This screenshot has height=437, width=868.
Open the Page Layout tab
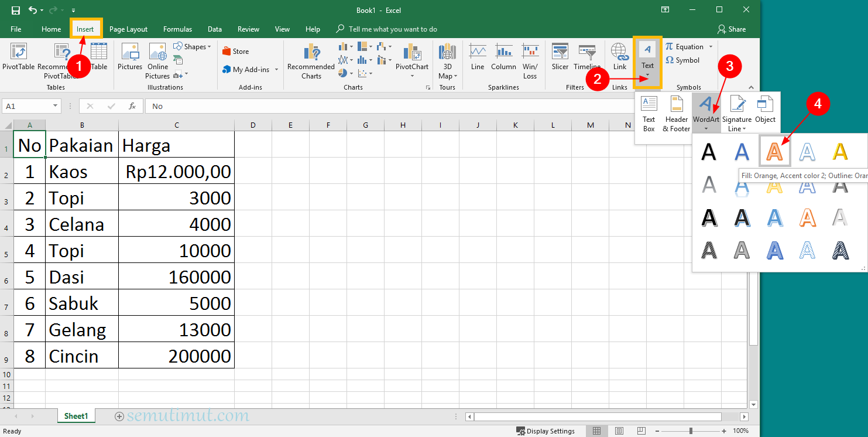coord(128,29)
